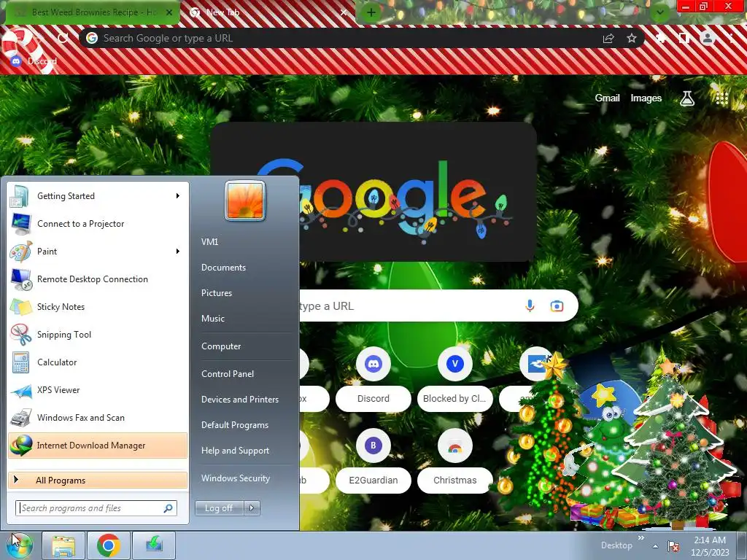Open Music from Start menu
Screen dimensions: 747x560
click(x=213, y=319)
